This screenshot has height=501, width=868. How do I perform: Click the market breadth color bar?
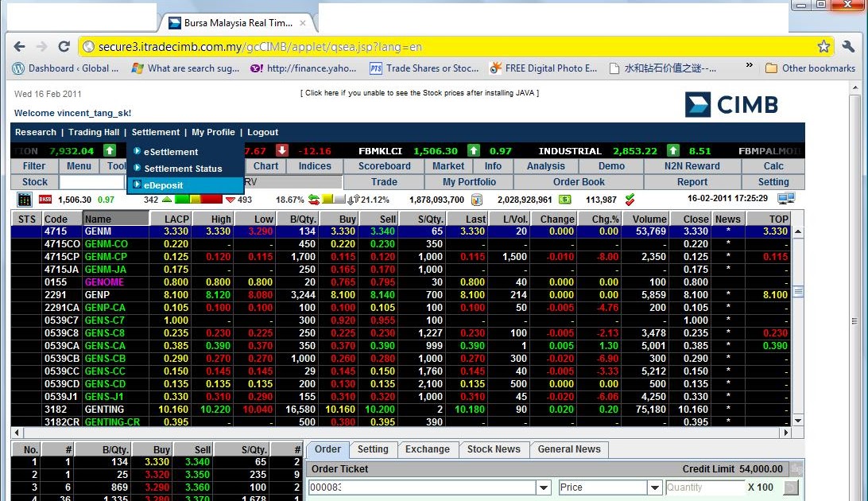[199, 200]
